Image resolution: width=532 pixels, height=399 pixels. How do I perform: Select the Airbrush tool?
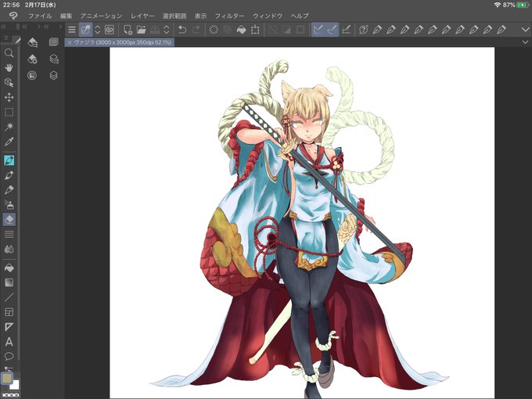(x=9, y=205)
